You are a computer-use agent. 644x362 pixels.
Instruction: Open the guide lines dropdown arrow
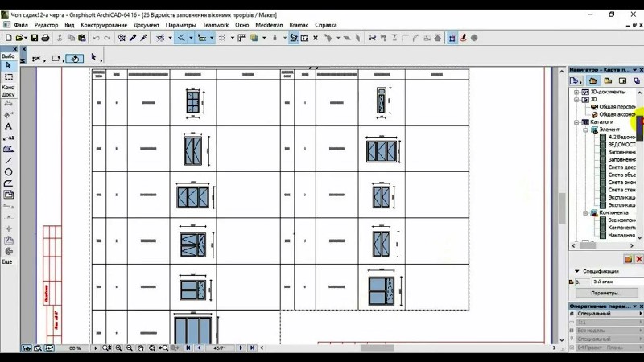click(x=191, y=38)
